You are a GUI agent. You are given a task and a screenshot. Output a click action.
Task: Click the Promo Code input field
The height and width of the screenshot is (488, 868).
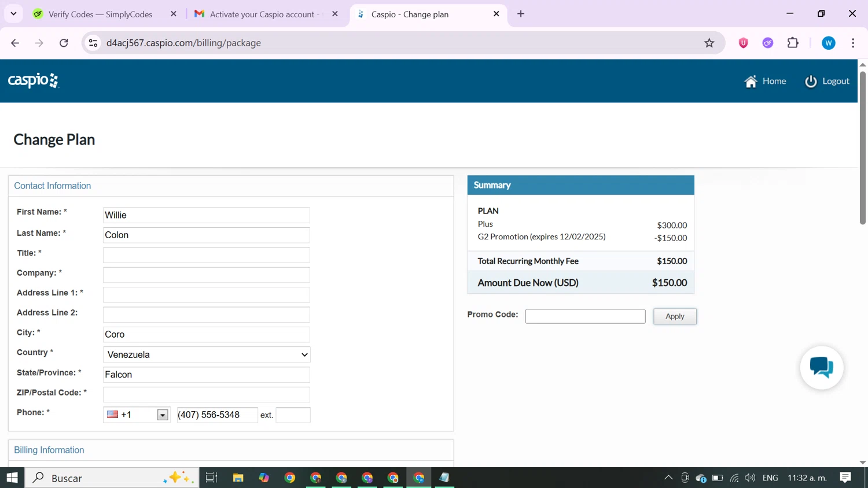click(585, 316)
